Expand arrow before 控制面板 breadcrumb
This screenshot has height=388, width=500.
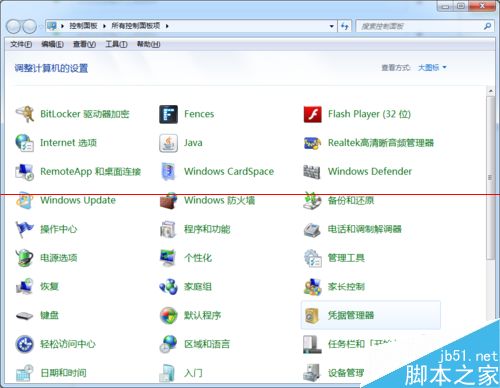click(62, 26)
